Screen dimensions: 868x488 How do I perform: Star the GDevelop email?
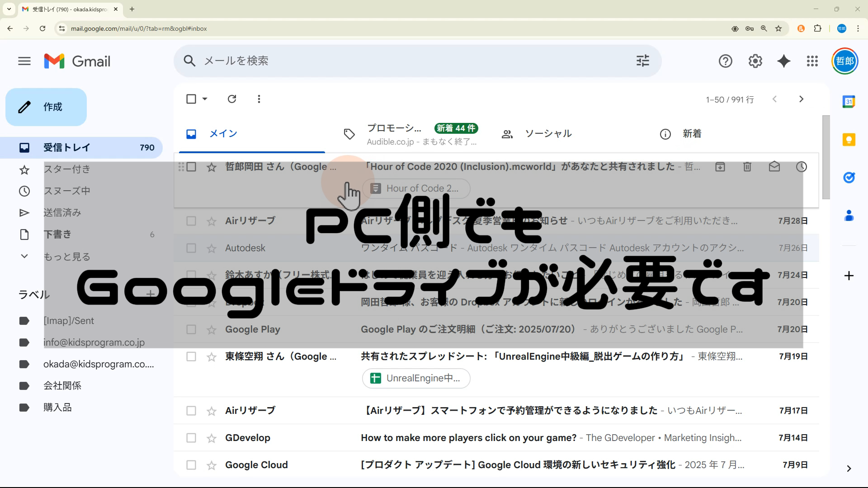(x=211, y=438)
